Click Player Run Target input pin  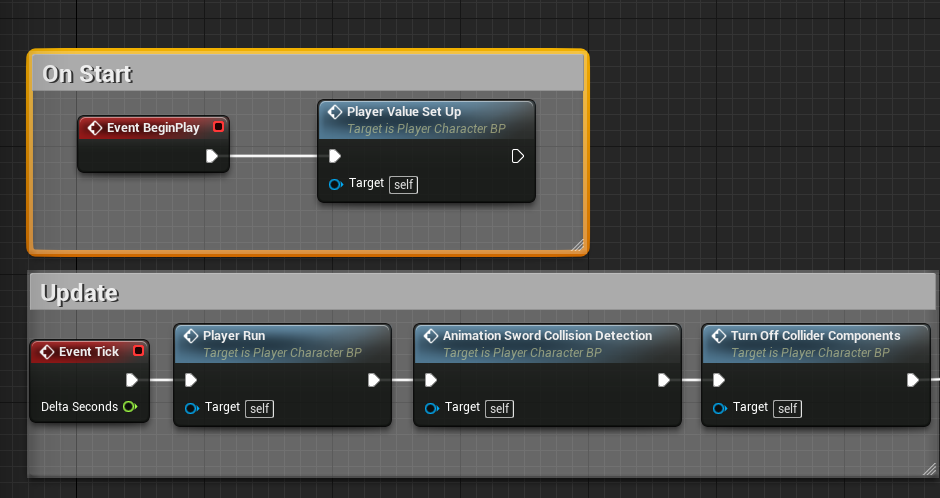[x=192, y=408]
